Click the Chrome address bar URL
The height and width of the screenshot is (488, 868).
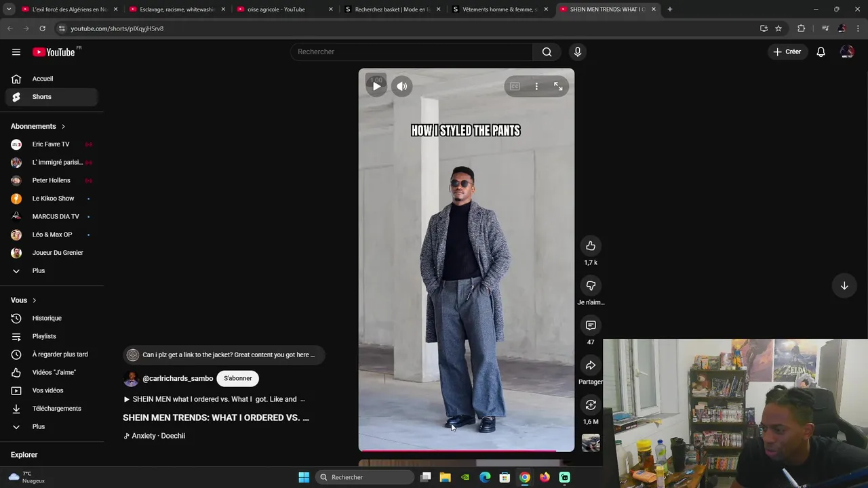click(x=117, y=28)
